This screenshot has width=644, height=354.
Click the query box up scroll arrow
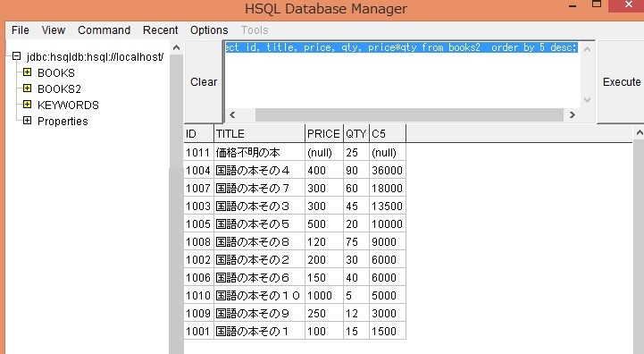(x=588, y=49)
